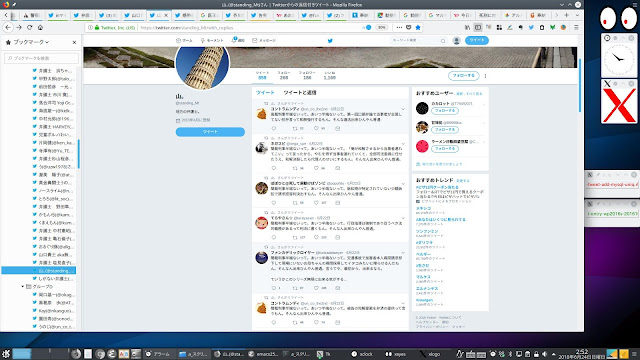The height and width of the screenshot is (360, 640).
Task: Select the フォロワー count stat
Action: click(x=307, y=75)
